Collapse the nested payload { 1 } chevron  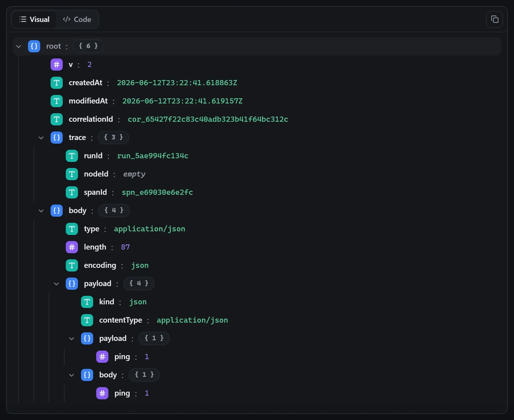(72, 338)
